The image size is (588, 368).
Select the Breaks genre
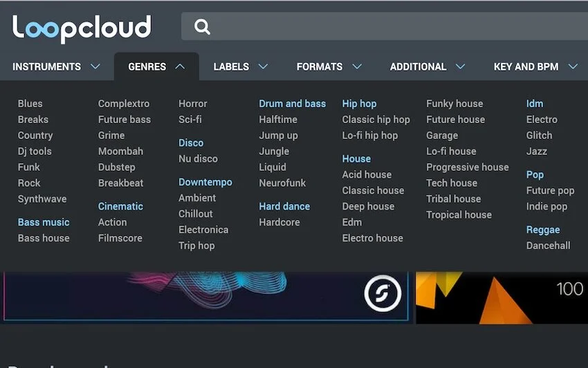[x=33, y=119]
